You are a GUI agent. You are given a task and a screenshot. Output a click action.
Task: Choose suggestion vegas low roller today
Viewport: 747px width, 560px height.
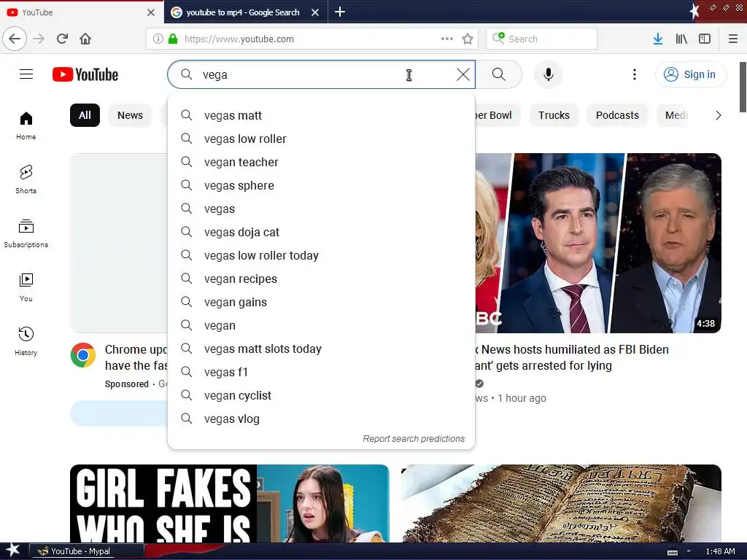coord(322,255)
